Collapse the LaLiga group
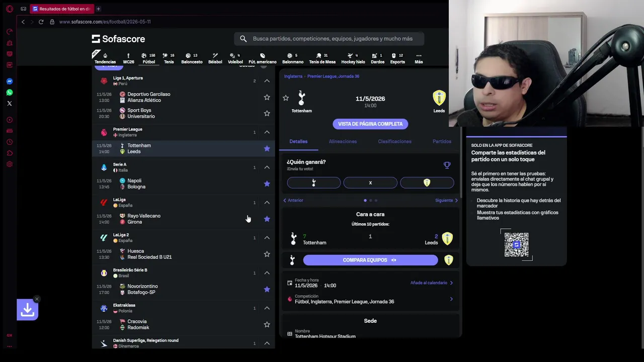Image resolution: width=644 pixels, height=362 pixels. (x=267, y=203)
